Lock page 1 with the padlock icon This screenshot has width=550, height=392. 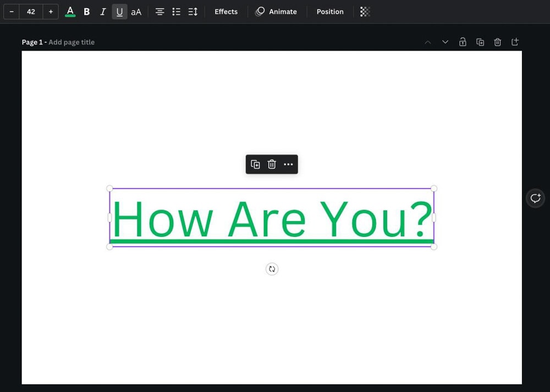(463, 42)
